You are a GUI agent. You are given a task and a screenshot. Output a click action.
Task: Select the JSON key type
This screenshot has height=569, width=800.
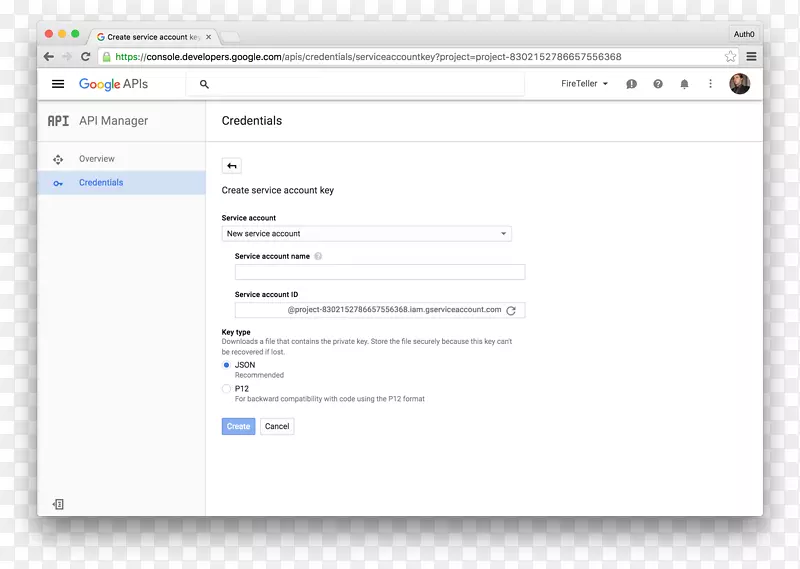pos(226,365)
